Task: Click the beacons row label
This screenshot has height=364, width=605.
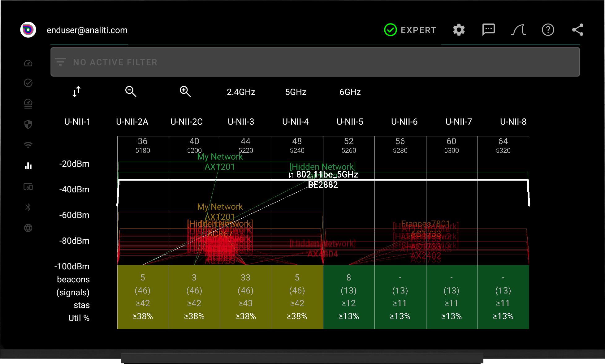Action: point(73,280)
